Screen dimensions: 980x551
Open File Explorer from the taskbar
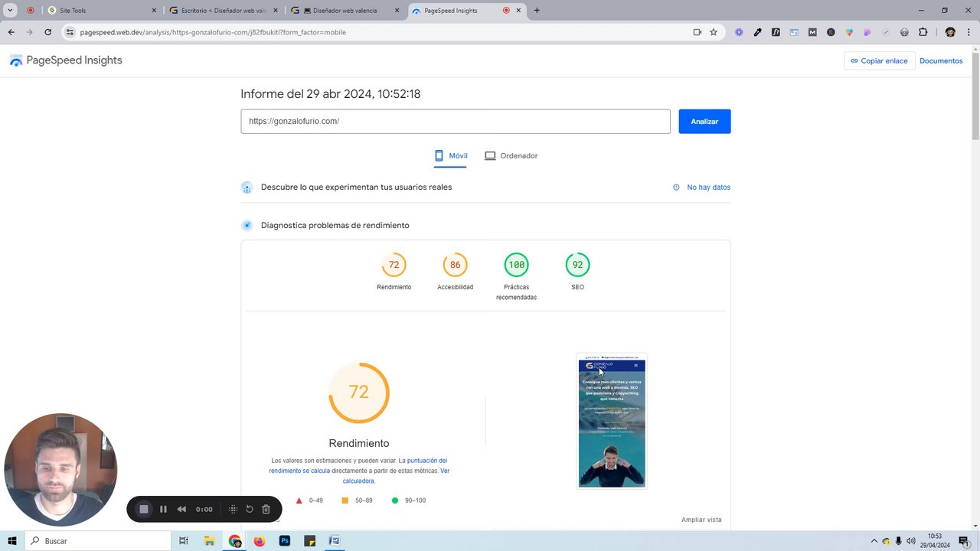209,541
